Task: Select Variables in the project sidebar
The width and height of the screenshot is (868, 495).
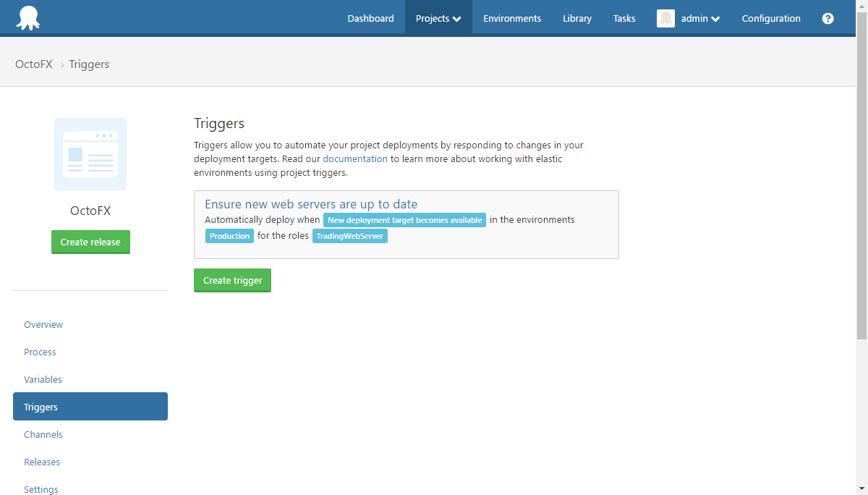Action: tap(43, 379)
